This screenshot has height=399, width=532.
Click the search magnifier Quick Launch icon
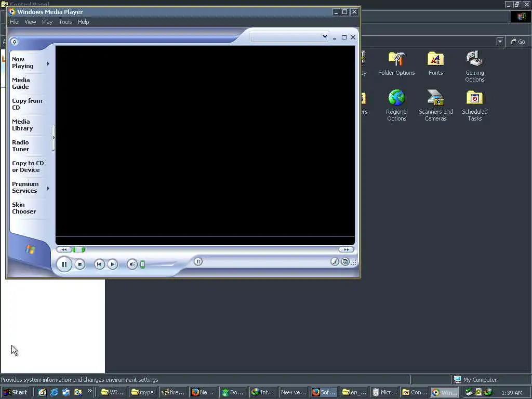coord(78,392)
